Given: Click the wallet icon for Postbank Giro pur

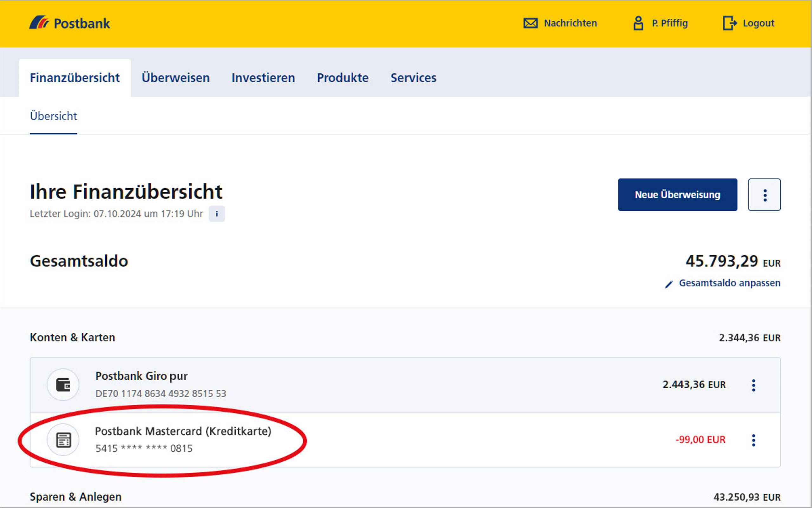Looking at the screenshot, I should tap(63, 385).
